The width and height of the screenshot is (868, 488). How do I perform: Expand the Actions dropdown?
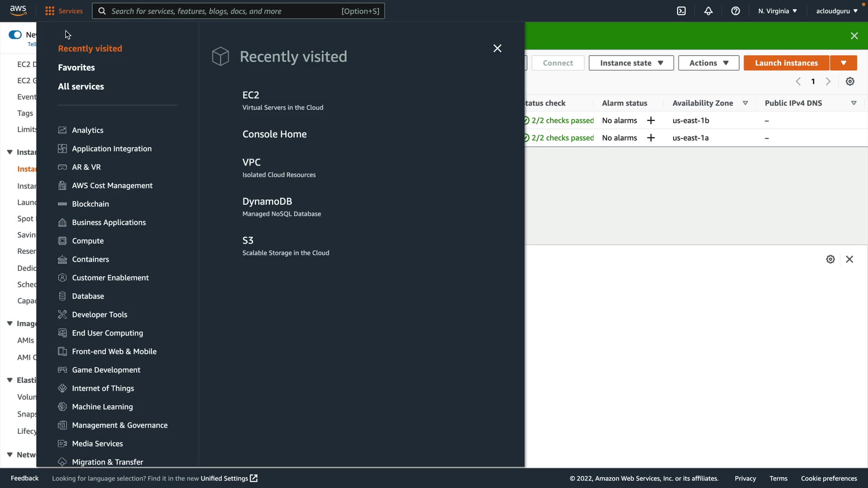pyautogui.click(x=708, y=63)
